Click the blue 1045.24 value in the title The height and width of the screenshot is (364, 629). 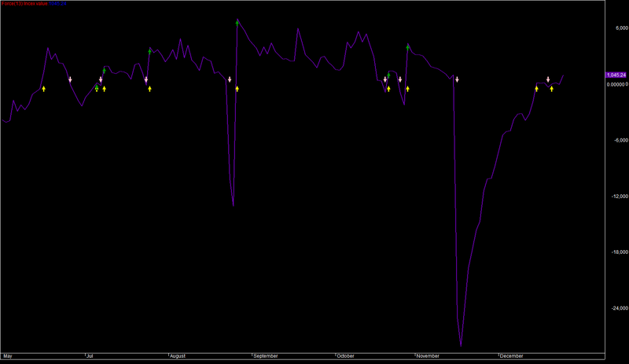pyautogui.click(x=57, y=4)
